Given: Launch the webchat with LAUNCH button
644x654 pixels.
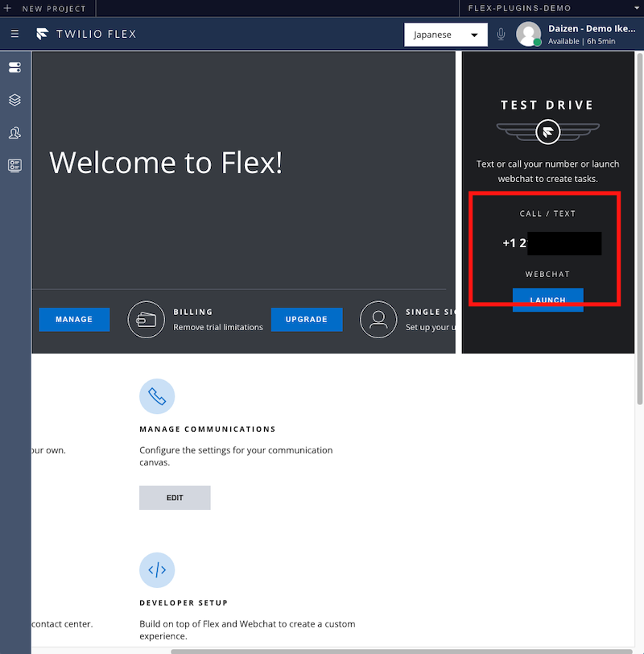Looking at the screenshot, I should tap(547, 300).
